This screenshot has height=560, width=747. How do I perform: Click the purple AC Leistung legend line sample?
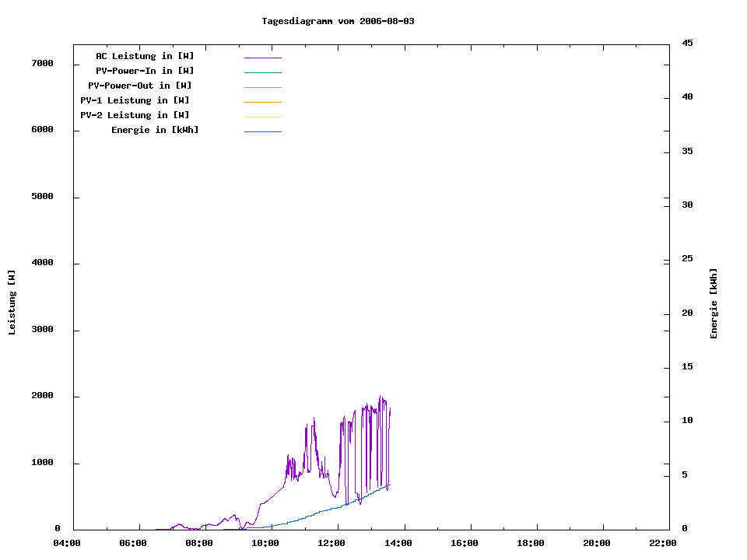[262, 58]
